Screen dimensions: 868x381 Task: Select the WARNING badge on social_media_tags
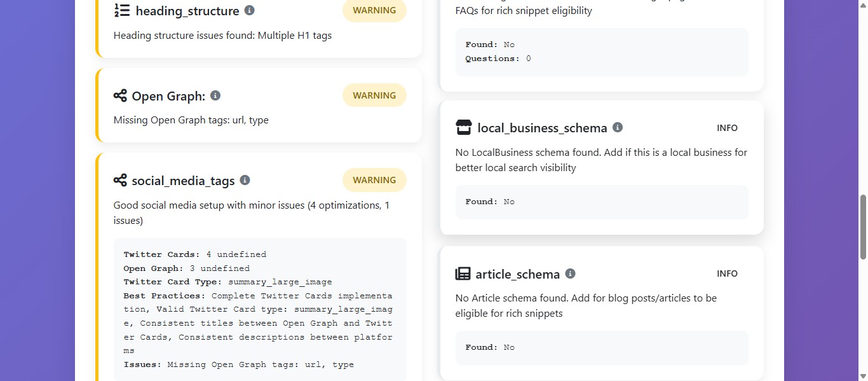(x=374, y=180)
